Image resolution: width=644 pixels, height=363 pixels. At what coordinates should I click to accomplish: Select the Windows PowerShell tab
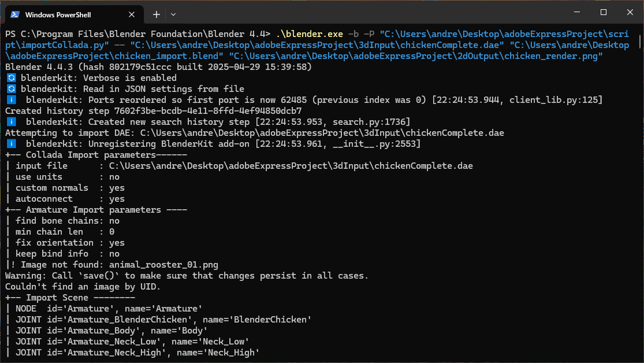click(x=74, y=14)
